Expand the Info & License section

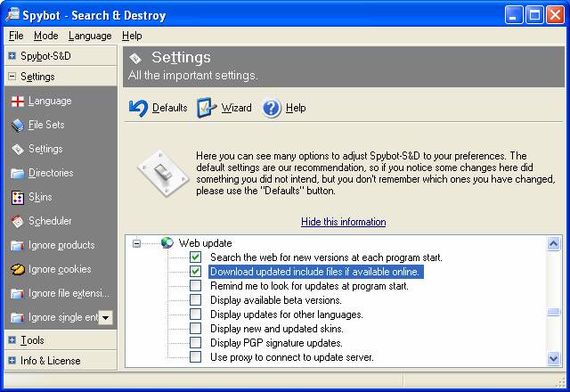coord(12,360)
